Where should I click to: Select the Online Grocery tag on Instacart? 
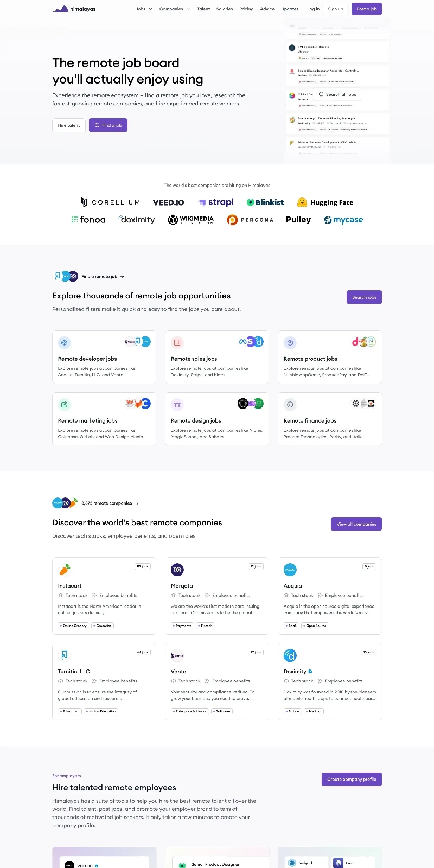pyautogui.click(x=73, y=626)
